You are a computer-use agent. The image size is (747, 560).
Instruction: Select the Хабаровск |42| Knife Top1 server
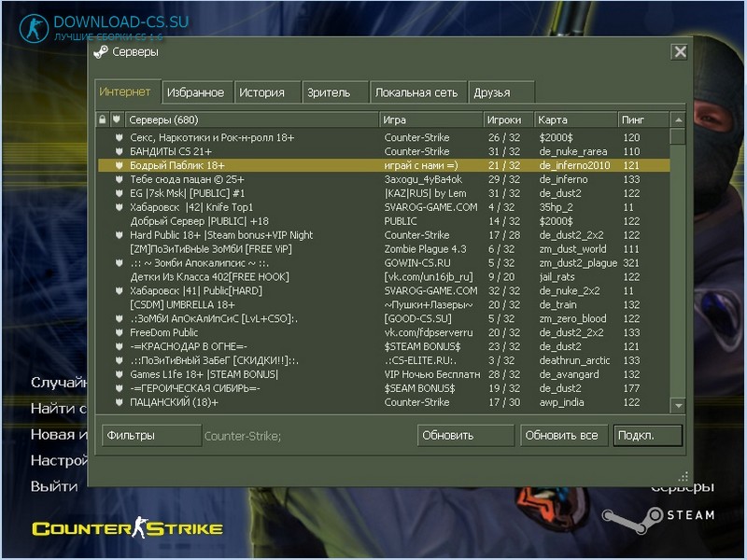pyautogui.click(x=384, y=207)
